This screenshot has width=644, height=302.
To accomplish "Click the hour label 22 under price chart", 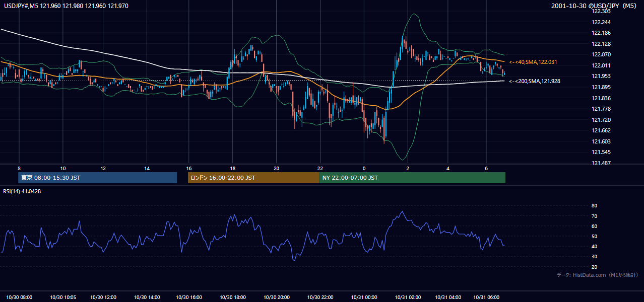I will [320, 168].
